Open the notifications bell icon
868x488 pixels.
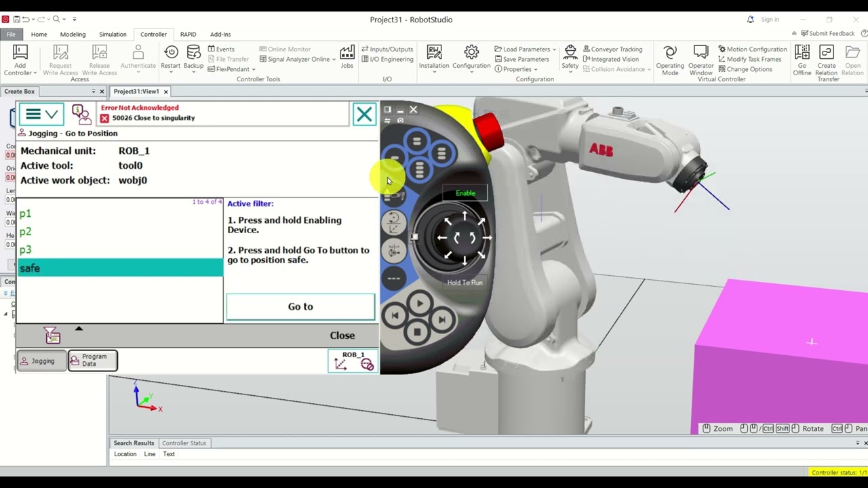point(750,20)
